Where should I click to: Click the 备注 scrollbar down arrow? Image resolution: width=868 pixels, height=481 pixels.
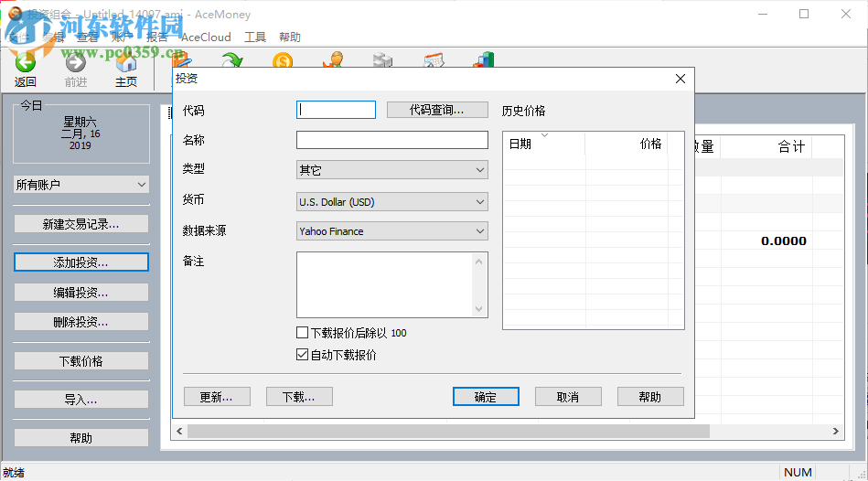[479, 309]
